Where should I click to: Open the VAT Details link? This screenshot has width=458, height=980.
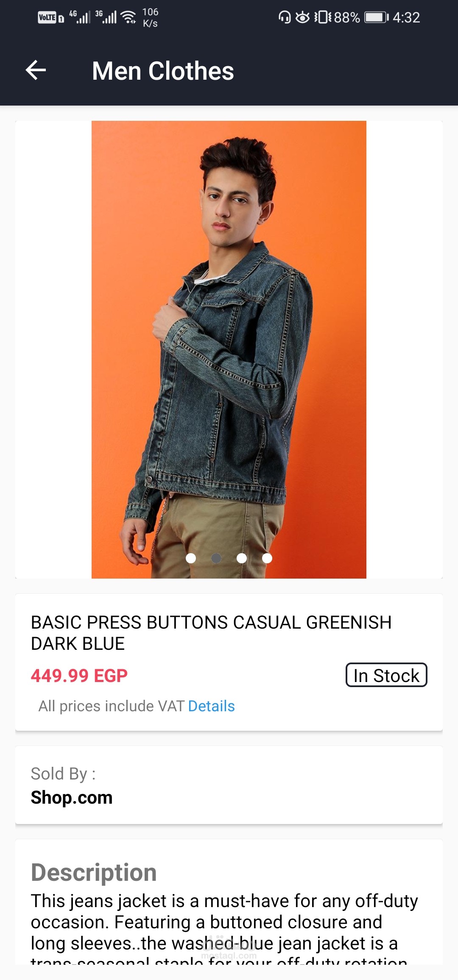[211, 706]
